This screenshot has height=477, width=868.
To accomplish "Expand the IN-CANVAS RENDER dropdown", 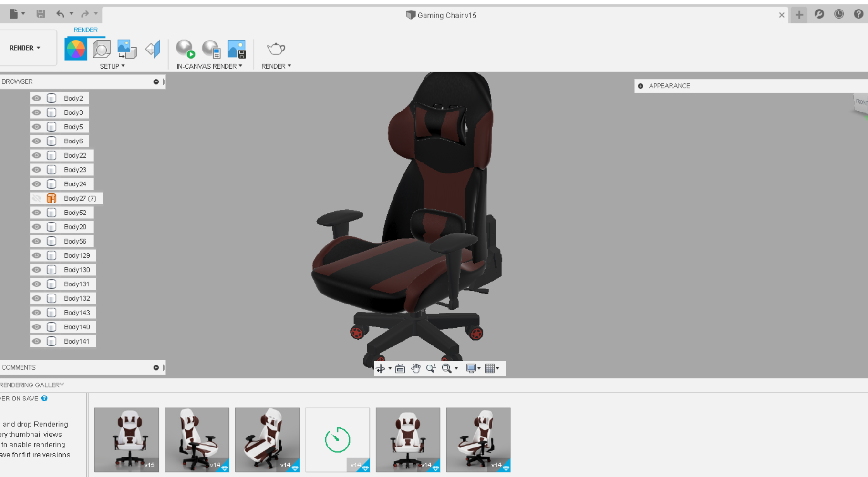I will [209, 66].
